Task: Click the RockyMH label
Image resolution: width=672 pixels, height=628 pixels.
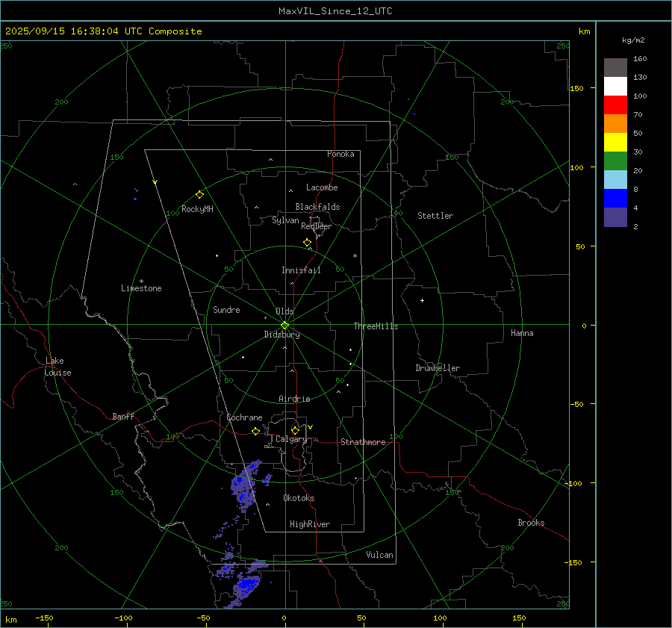Action: pos(197,209)
